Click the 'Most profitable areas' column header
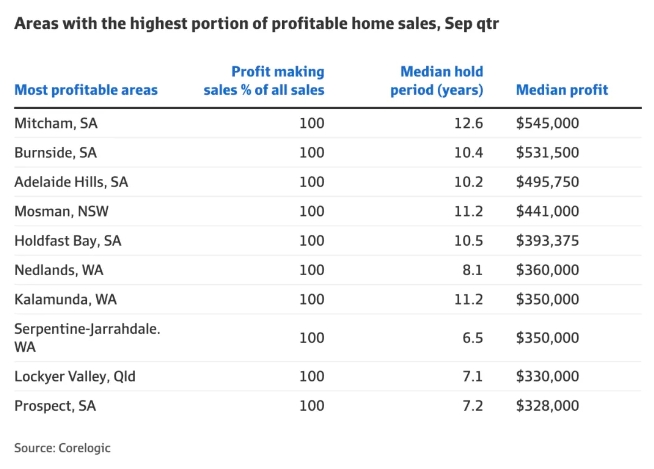 (x=86, y=91)
